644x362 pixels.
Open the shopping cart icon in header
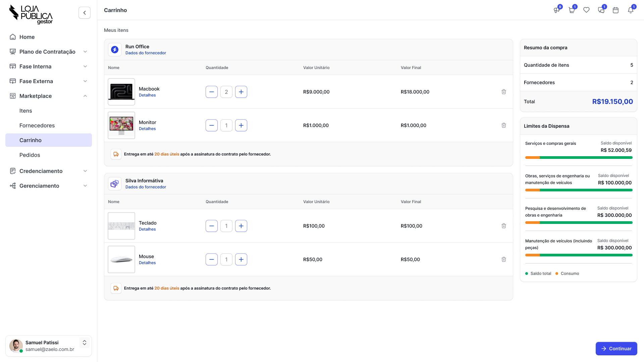coord(572,10)
